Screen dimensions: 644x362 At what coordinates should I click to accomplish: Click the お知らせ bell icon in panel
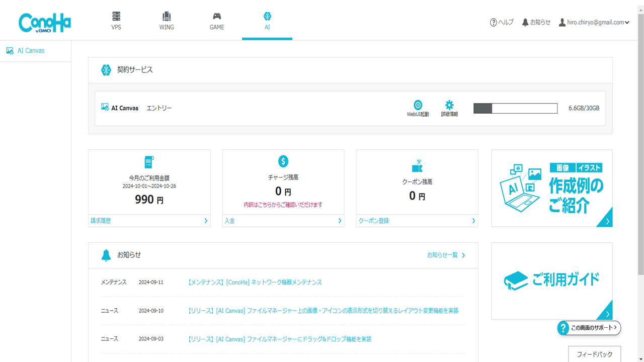(106, 255)
